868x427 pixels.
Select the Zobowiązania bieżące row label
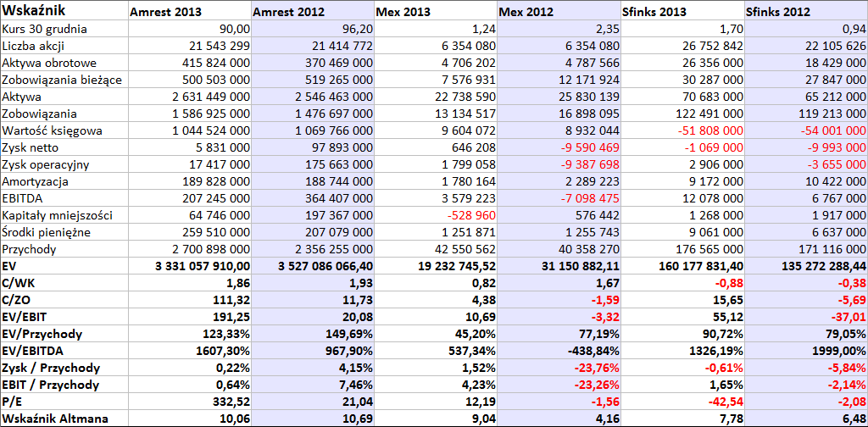[x=64, y=80]
